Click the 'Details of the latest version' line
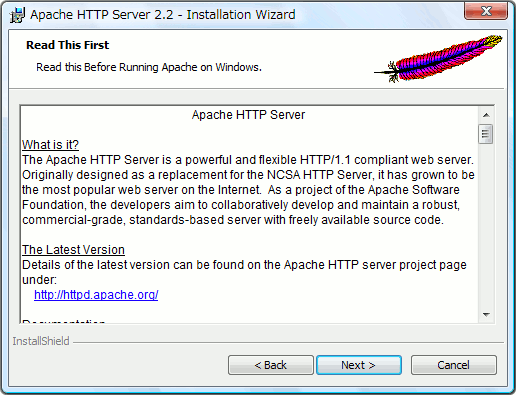The width and height of the screenshot is (516, 395). click(x=244, y=265)
